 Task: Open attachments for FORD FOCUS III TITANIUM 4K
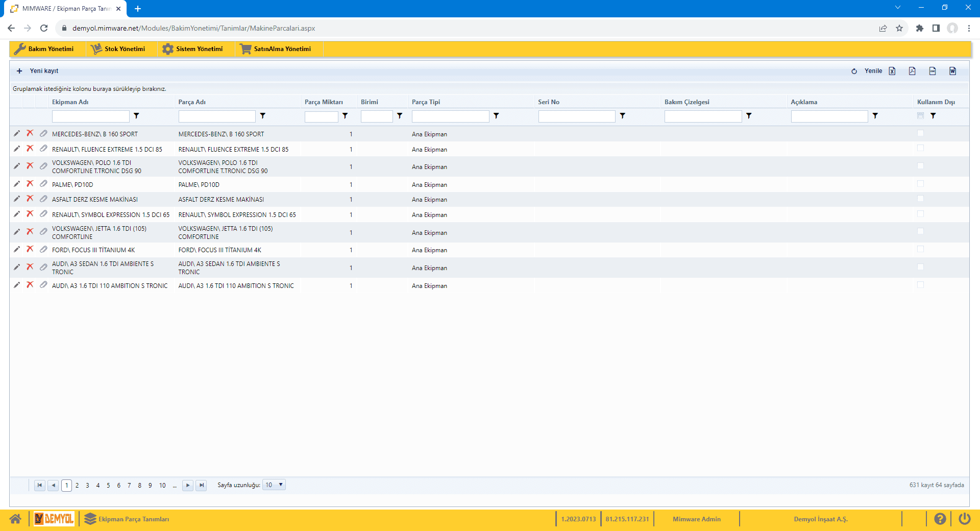pos(43,250)
